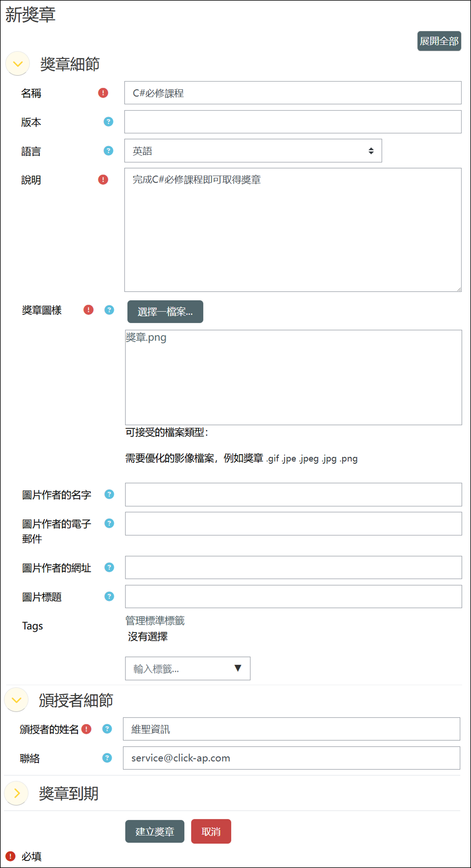
Task: Click the 沒有選擇 tags status text
Action: (148, 636)
